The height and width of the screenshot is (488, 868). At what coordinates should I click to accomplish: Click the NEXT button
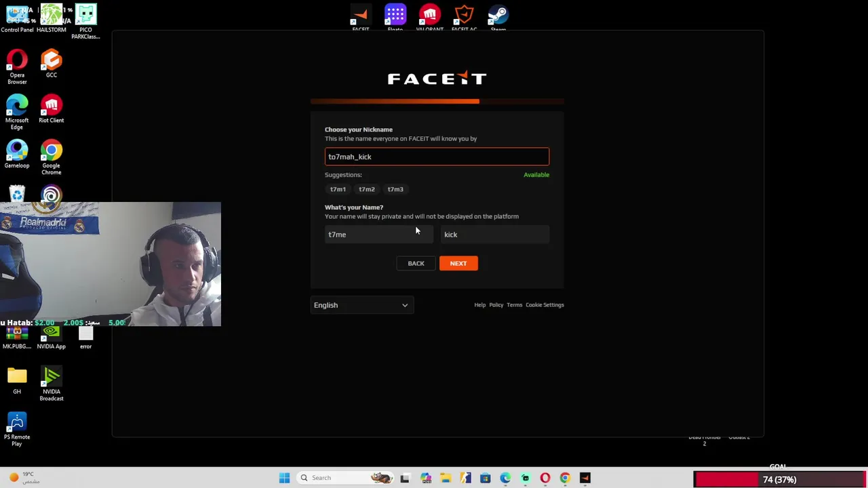tap(458, 263)
